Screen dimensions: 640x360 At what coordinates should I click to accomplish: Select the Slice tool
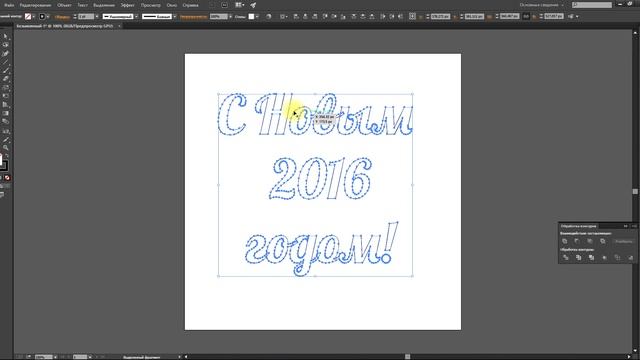pos(5,140)
